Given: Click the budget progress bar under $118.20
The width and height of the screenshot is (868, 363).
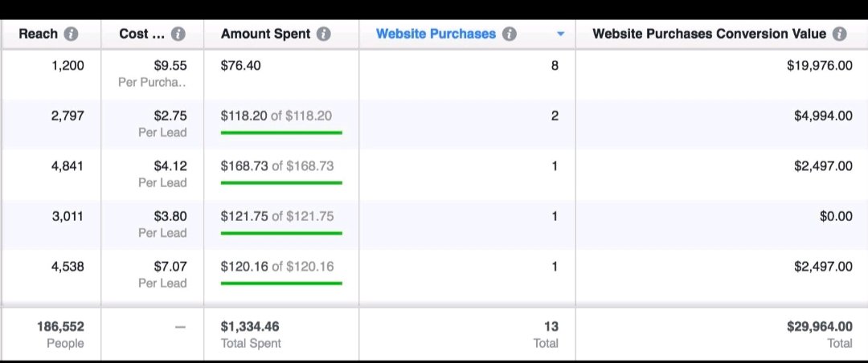Looking at the screenshot, I should coord(281,133).
